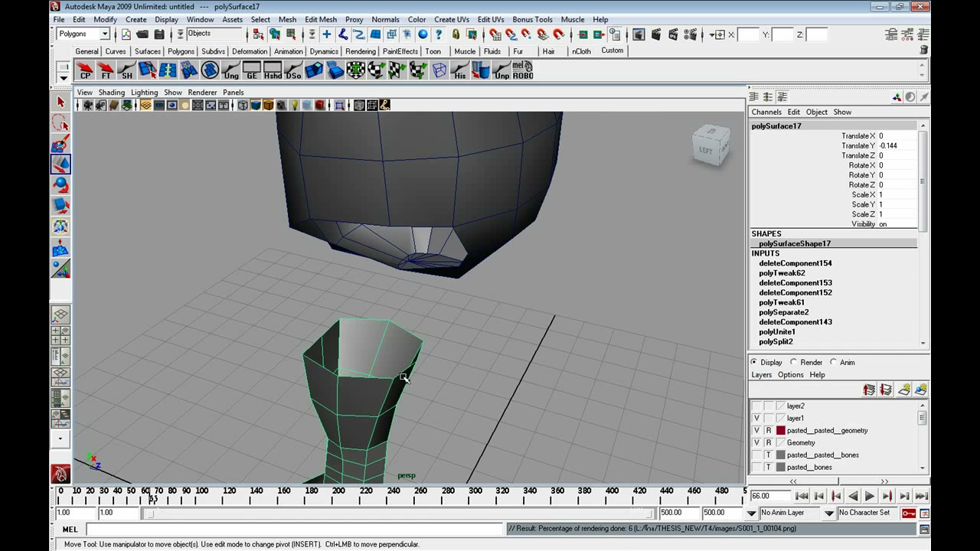980x551 pixels.
Task: Open Channels menu in Channel Box
Action: tap(766, 112)
